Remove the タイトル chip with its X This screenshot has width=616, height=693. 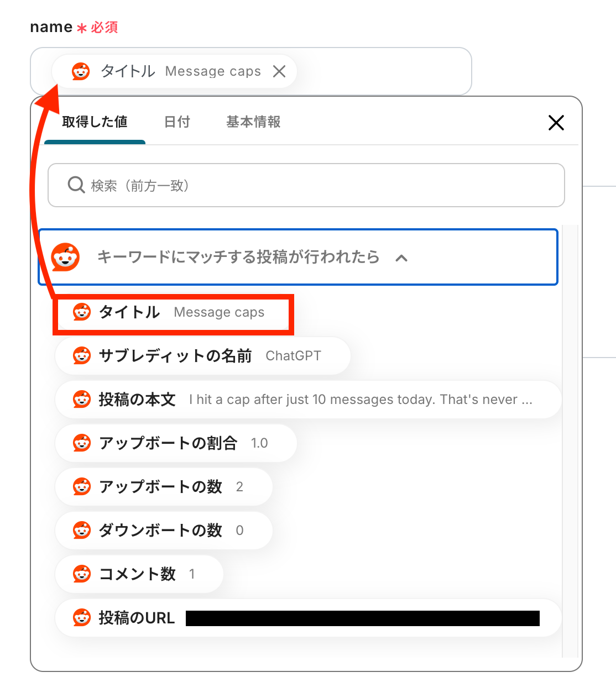(279, 71)
